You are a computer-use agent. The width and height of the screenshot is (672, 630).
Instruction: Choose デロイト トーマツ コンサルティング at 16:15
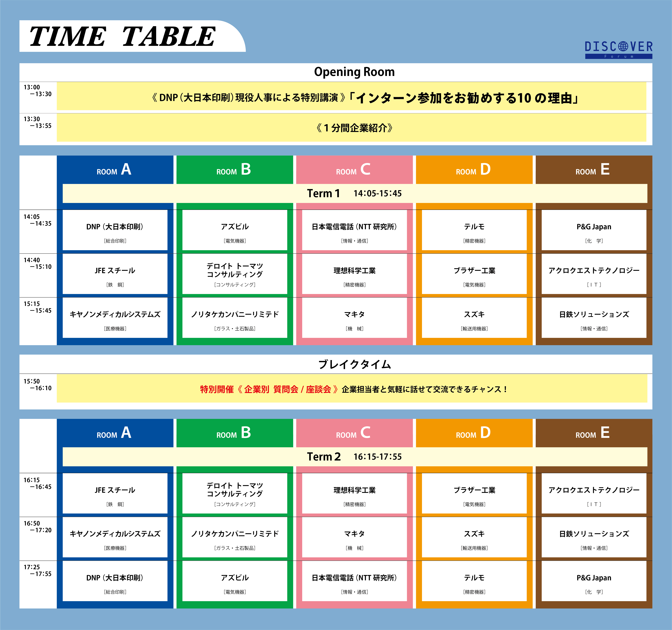(x=235, y=493)
